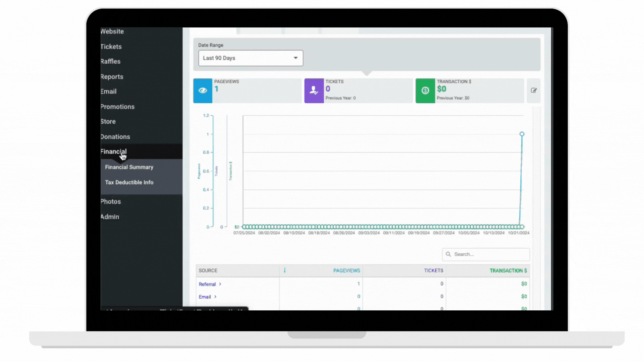The width and height of the screenshot is (644, 362).
Task: Click the Referral source link
Action: coord(207,284)
